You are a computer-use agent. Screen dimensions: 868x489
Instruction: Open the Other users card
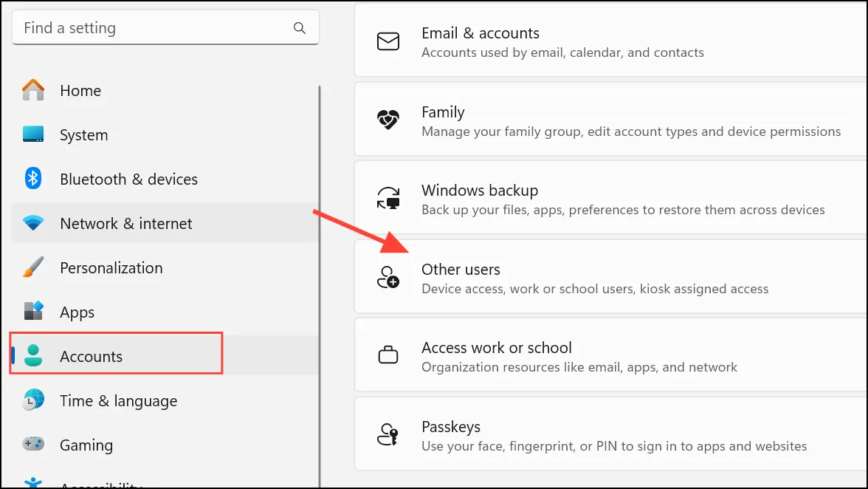(x=610, y=277)
